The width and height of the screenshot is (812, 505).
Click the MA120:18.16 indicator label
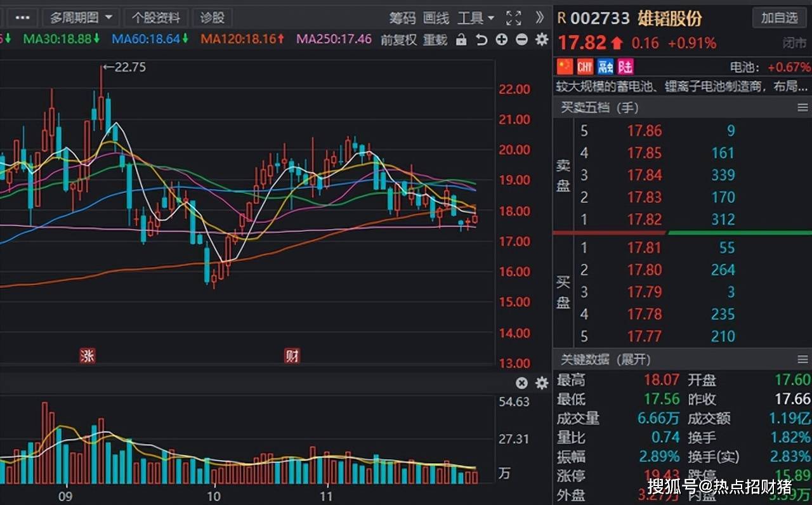pyautogui.click(x=243, y=39)
